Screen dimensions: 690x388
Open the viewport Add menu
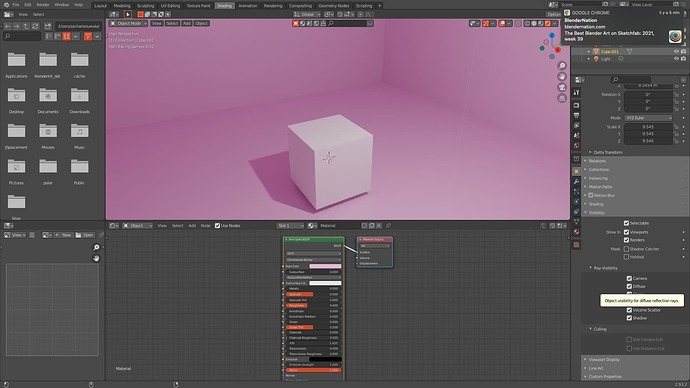(x=187, y=23)
